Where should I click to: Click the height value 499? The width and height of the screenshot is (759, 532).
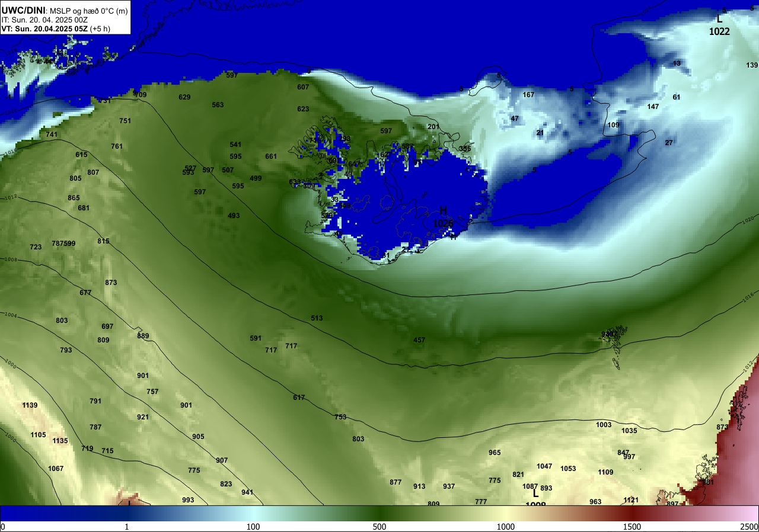[256, 178]
